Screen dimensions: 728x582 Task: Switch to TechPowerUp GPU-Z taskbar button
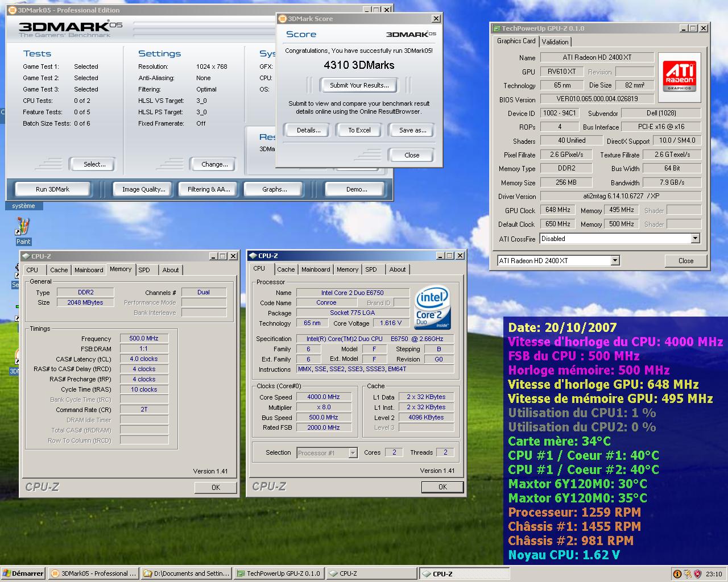[278, 573]
